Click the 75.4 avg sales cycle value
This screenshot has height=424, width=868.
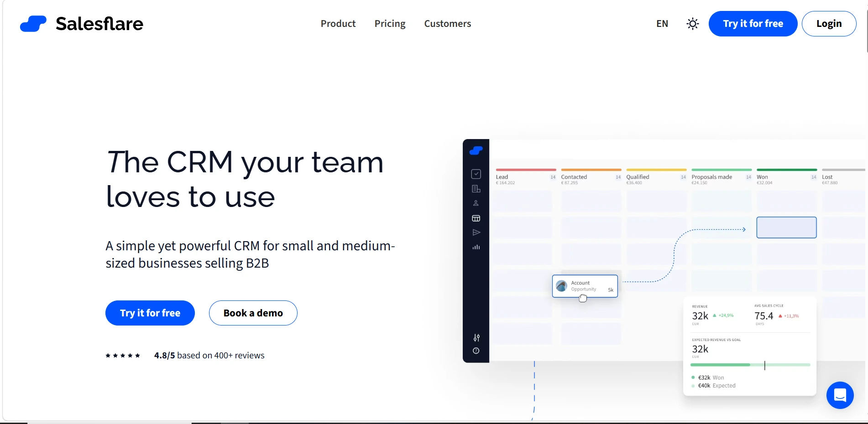763,316
